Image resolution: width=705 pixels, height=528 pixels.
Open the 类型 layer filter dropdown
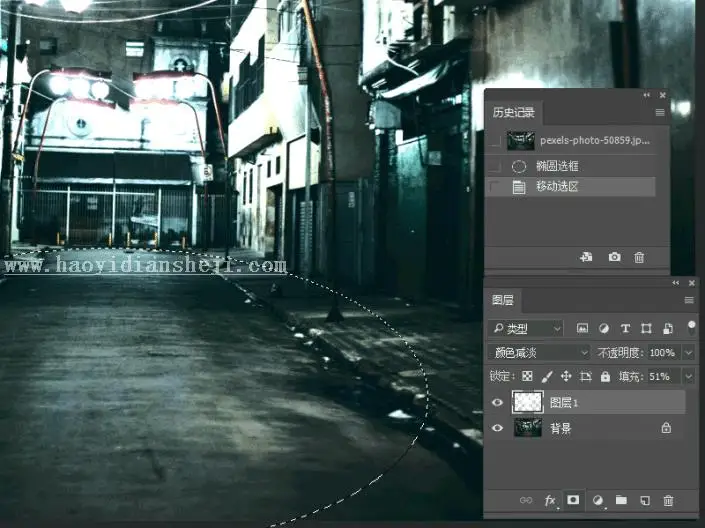click(526, 329)
